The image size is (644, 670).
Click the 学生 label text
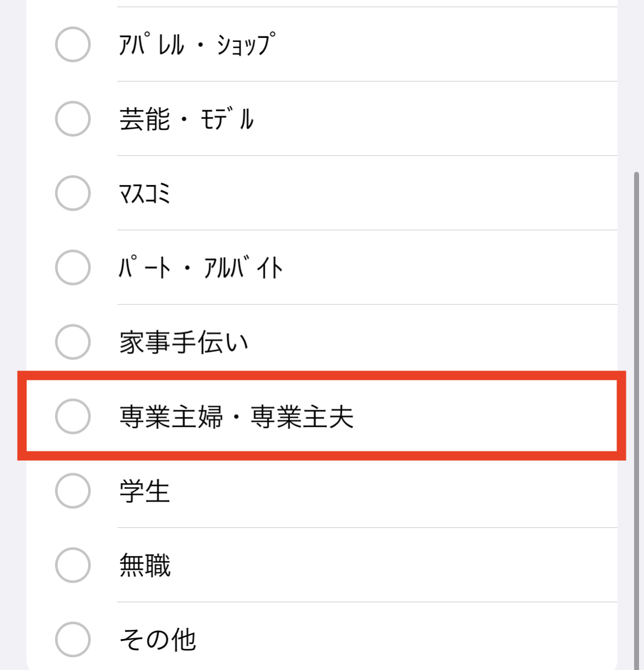click(x=145, y=491)
